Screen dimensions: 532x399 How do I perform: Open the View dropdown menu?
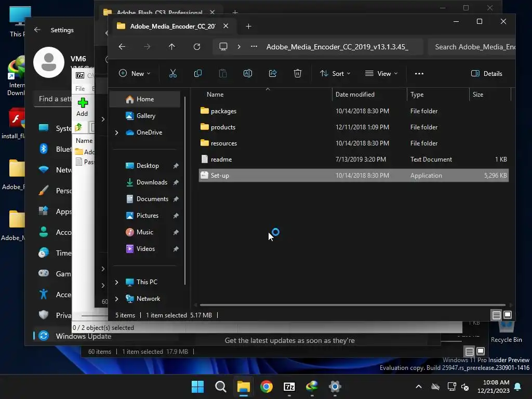pyautogui.click(x=381, y=73)
